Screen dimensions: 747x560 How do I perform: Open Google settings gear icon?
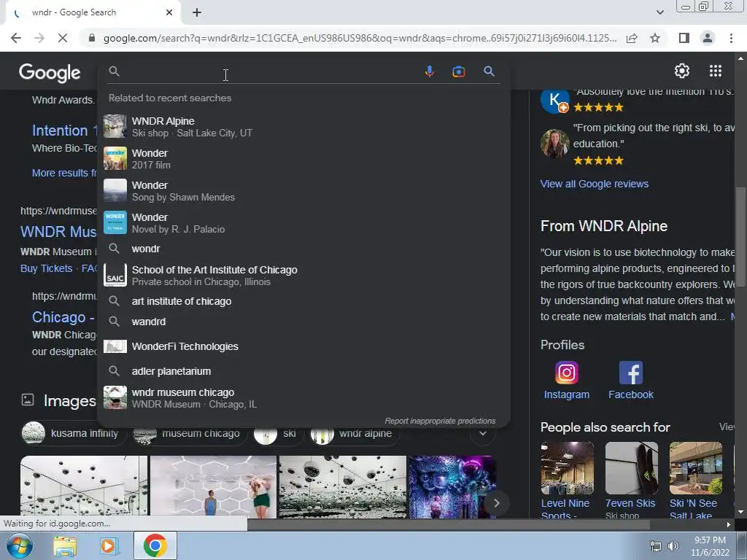click(682, 71)
